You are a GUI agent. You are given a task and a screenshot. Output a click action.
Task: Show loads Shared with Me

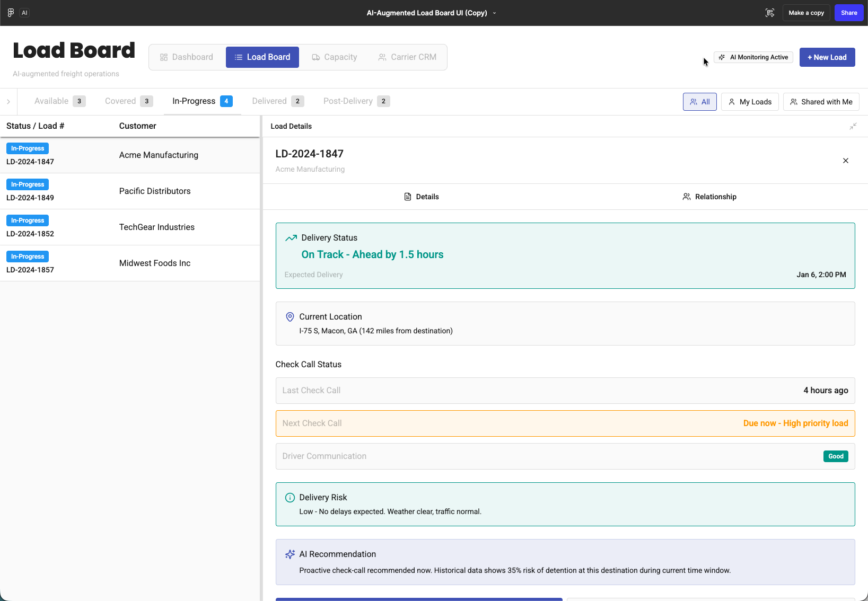[821, 102]
